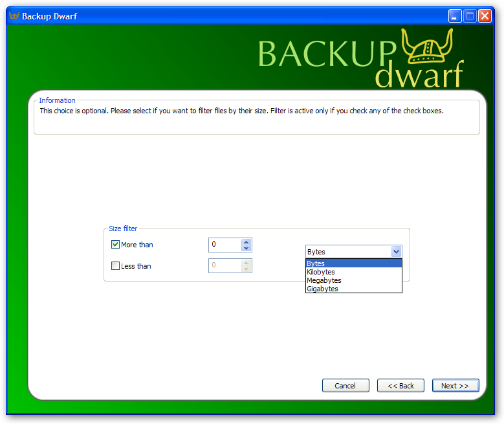504x424 pixels.
Task: Close the Backup Dwarf window
Action: (x=485, y=16)
